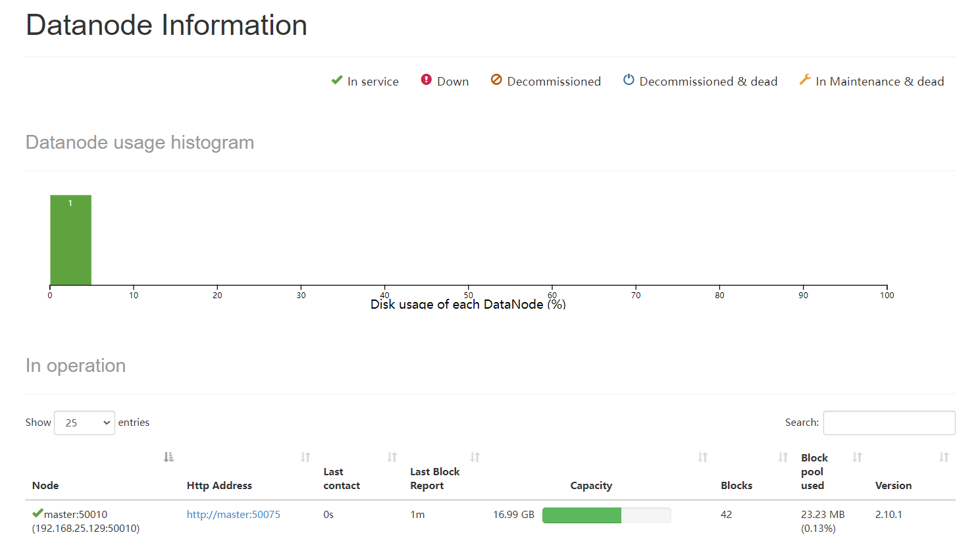Click the capacity usage progress bar
Screen dimensions: 980x545
(606, 515)
